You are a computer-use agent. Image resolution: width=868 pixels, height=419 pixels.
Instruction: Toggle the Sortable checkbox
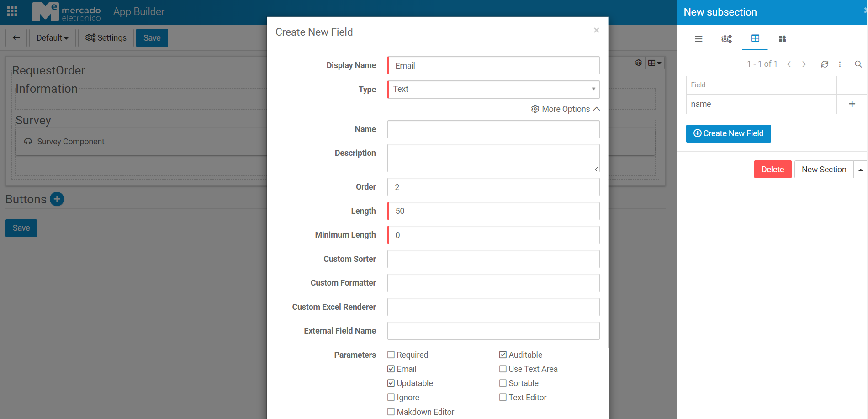[503, 383]
